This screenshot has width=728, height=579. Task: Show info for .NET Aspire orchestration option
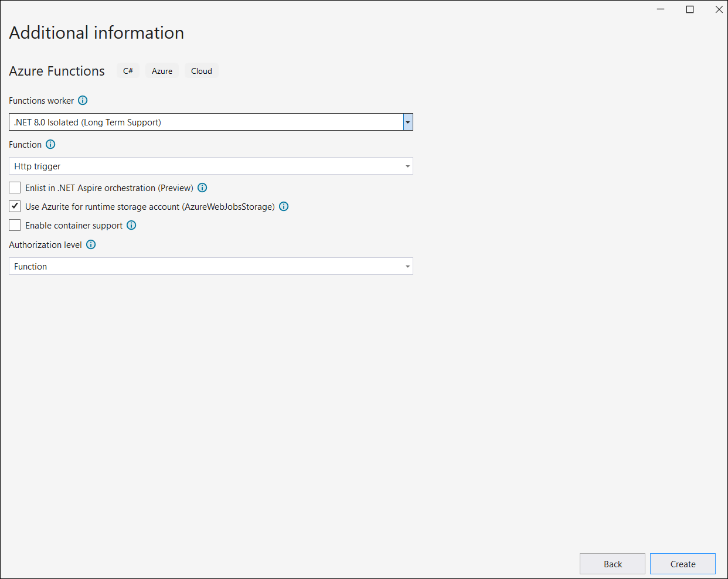click(x=202, y=188)
